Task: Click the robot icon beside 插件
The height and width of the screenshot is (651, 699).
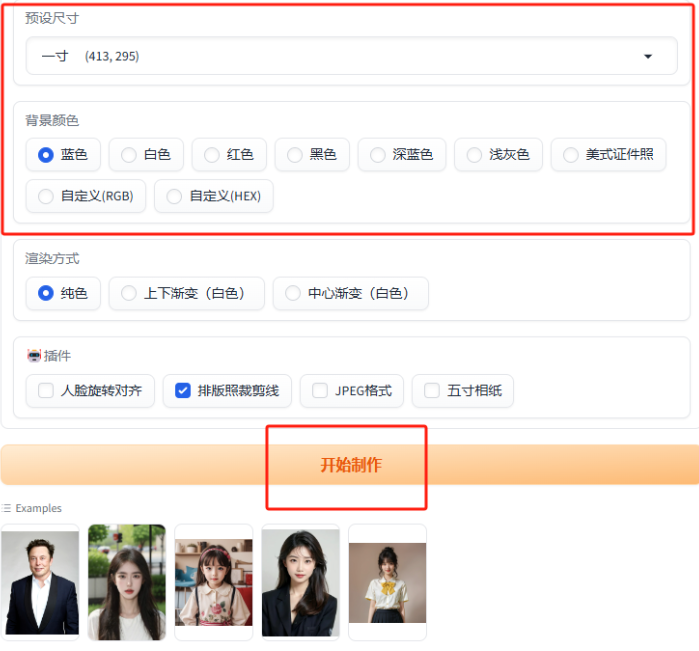Action: [x=34, y=355]
